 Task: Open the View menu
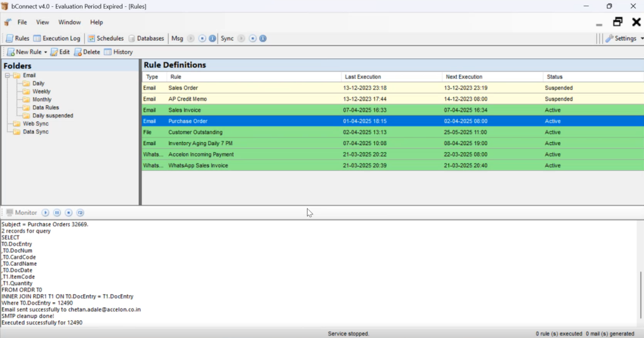42,22
